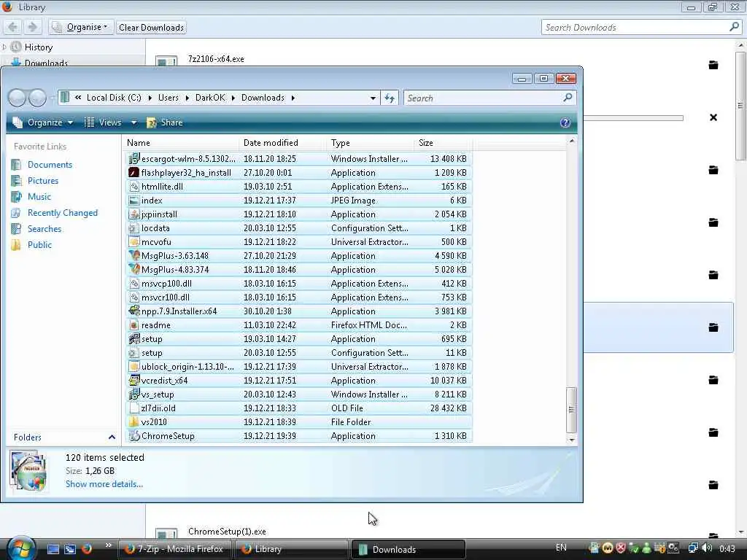Sort by Type column header
The width and height of the screenshot is (747, 560).
coord(371,143)
